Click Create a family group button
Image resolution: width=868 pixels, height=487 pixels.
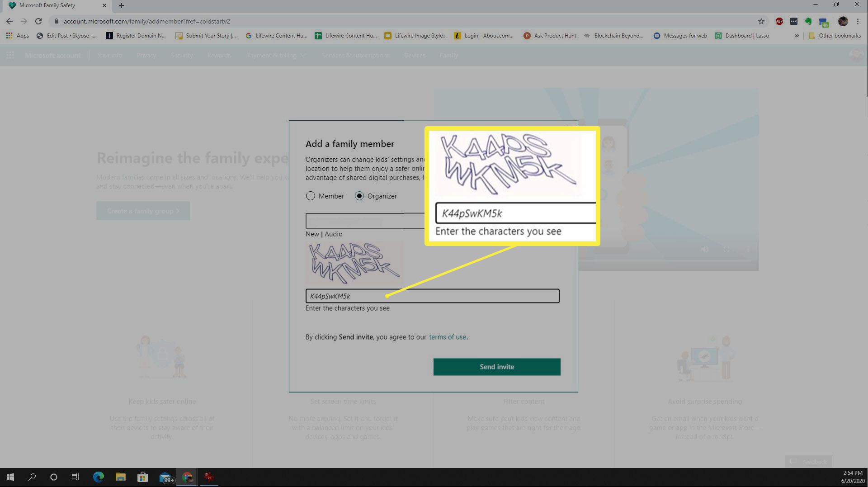tap(143, 211)
